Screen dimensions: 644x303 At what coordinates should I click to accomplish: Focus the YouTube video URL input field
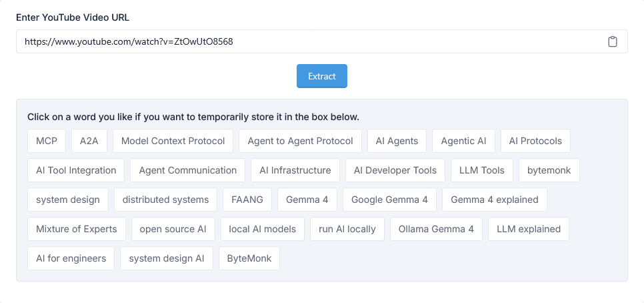click(x=307, y=41)
